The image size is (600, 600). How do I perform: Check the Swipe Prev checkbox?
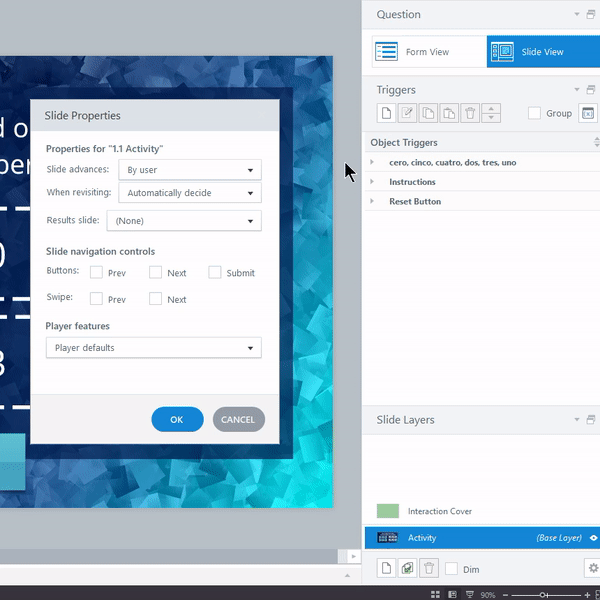[x=96, y=299]
